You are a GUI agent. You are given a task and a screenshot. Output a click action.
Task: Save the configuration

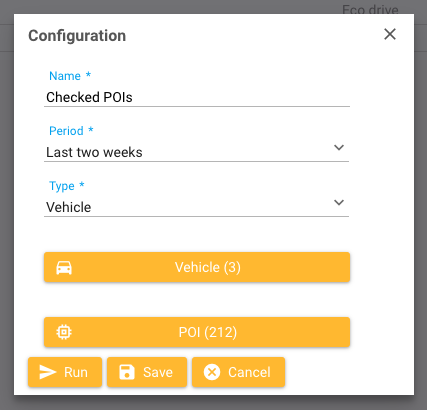point(147,372)
